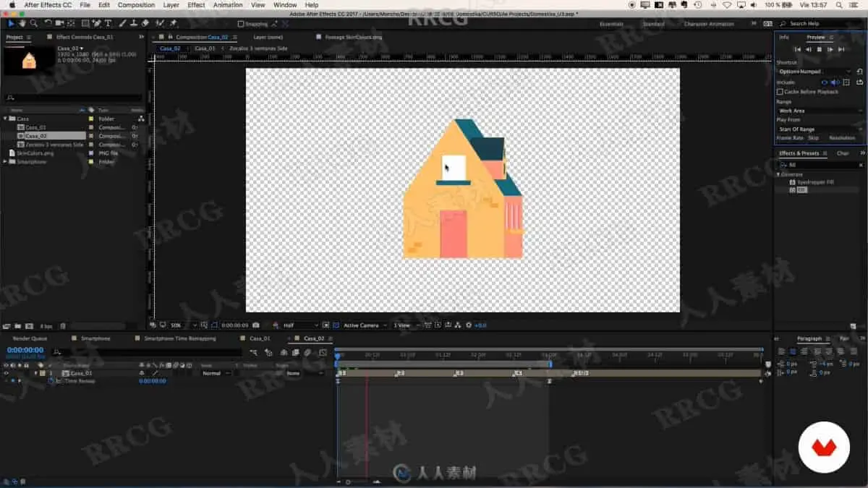Switch to the Info panel tab

tap(784, 37)
